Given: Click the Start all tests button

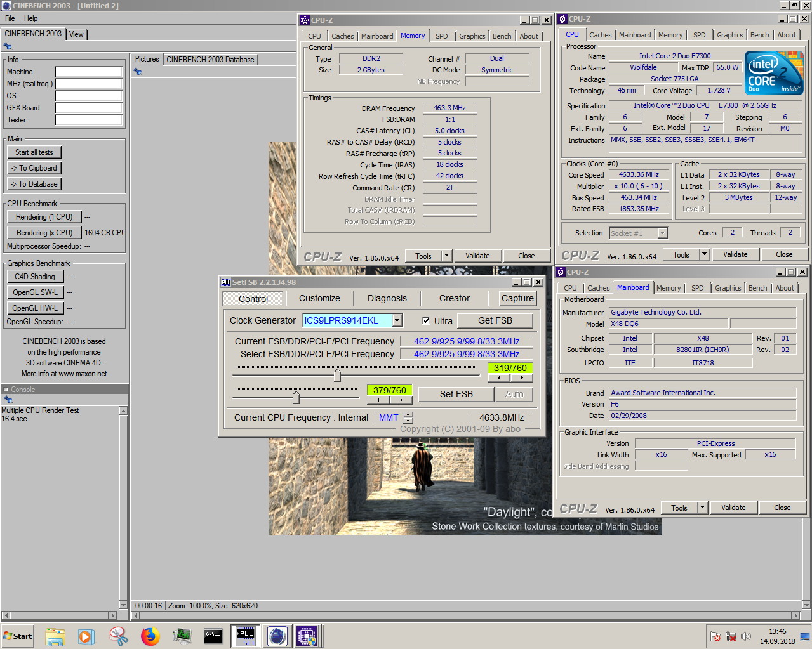Looking at the screenshot, I should click(34, 152).
